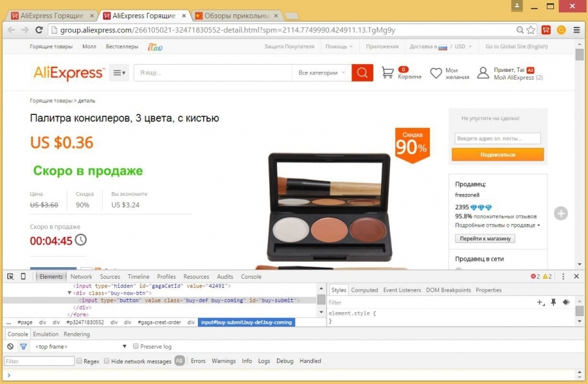Open the Computed styles tab

point(365,290)
